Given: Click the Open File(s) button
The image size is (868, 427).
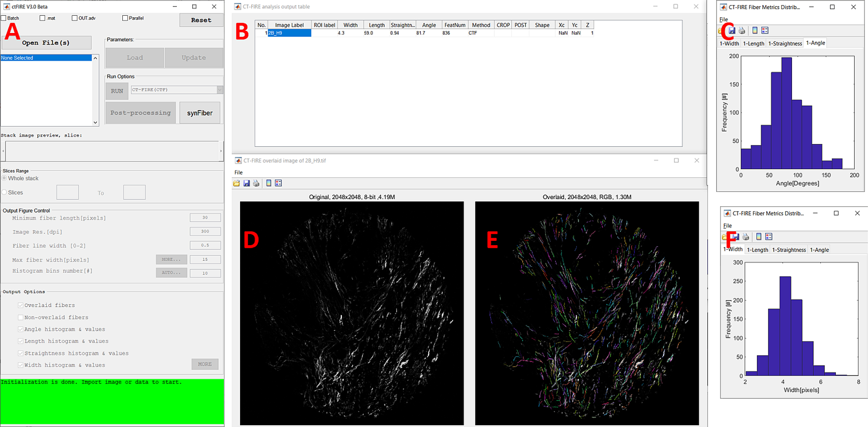Looking at the screenshot, I should coord(46,43).
